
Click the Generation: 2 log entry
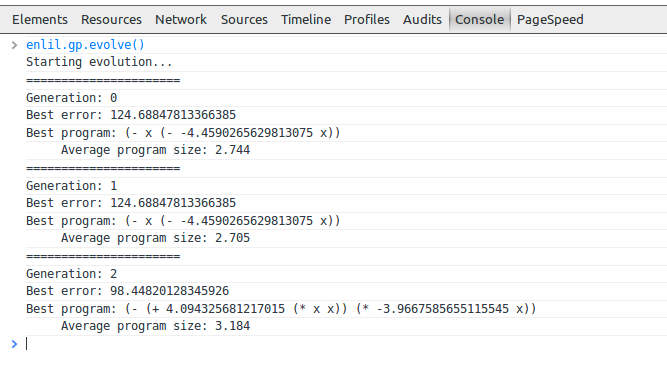coord(71,274)
